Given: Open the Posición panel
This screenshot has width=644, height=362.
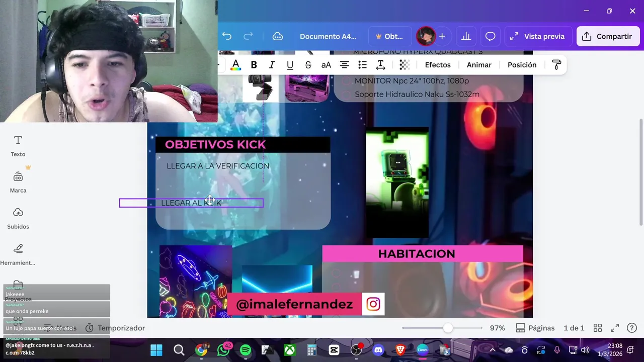Looking at the screenshot, I should click(522, 65).
